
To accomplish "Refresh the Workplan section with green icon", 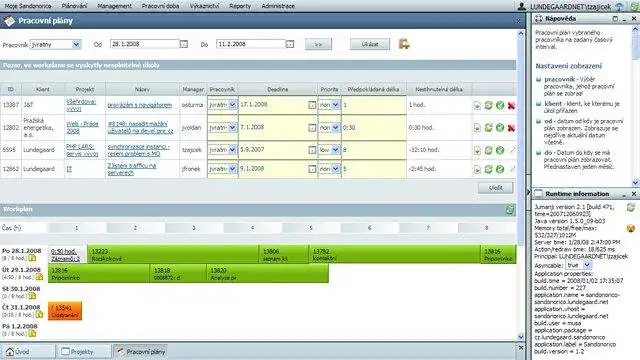I will pos(510,210).
